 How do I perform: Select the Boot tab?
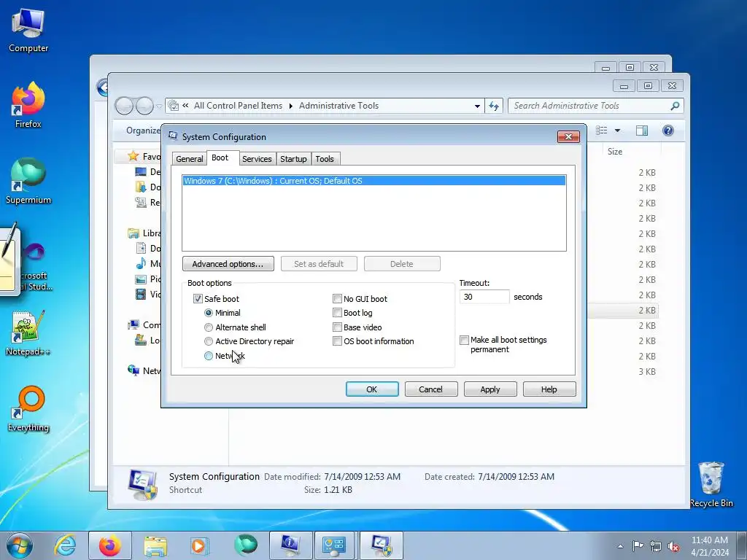(220, 157)
